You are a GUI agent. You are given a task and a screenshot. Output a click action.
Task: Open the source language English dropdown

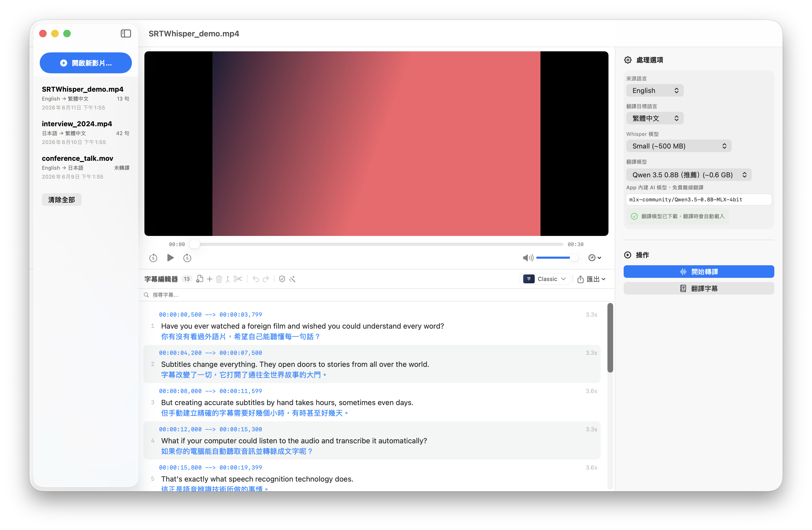654,91
